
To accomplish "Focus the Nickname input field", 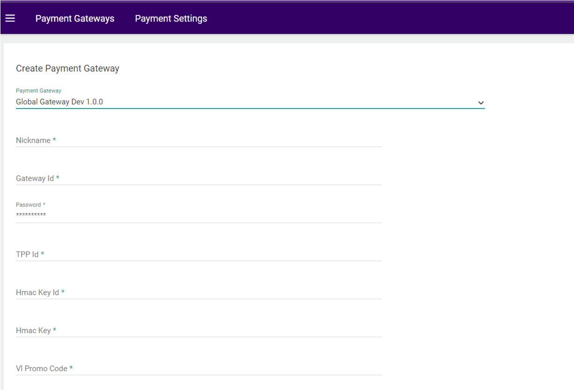I will point(187,141).
